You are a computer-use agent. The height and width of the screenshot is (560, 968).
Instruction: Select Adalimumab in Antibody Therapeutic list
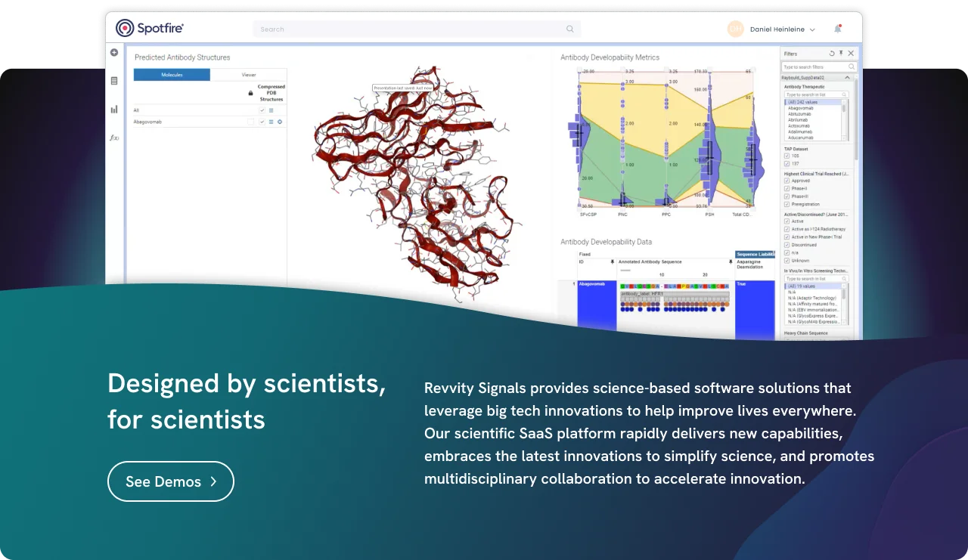[x=801, y=131]
